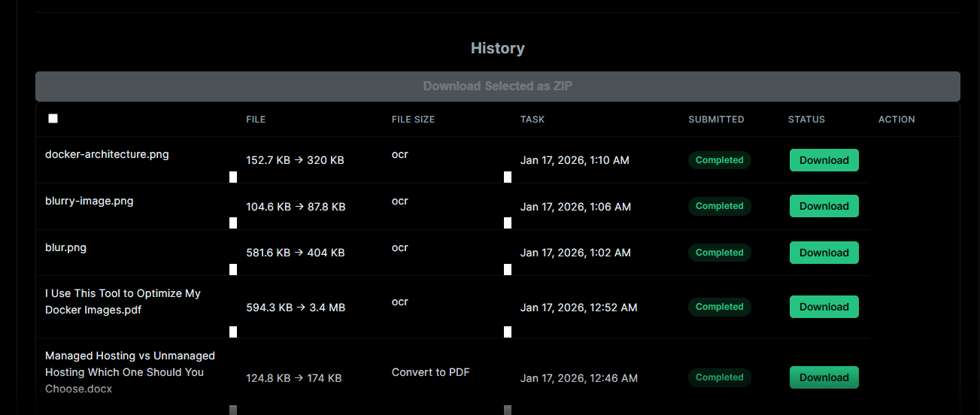980x415 pixels.
Task: Click the FILE SIZE column header
Action: point(413,120)
